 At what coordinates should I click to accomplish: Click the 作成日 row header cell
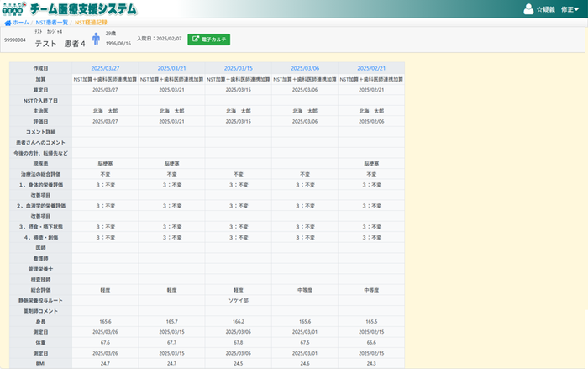pos(40,68)
